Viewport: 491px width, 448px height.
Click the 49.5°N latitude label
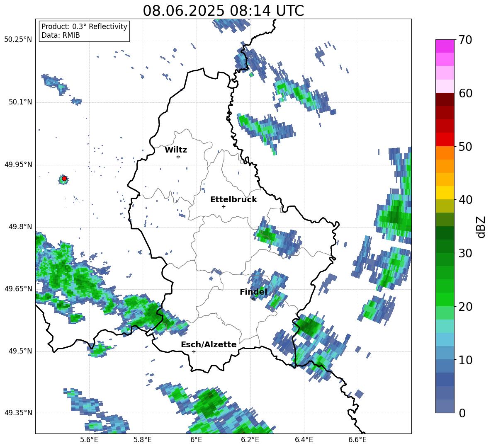click(x=20, y=351)
